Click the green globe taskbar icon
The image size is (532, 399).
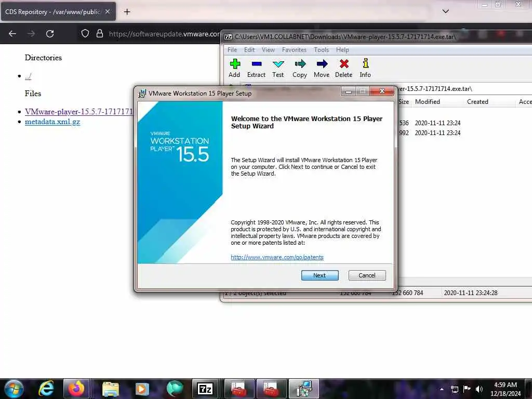coord(175,389)
